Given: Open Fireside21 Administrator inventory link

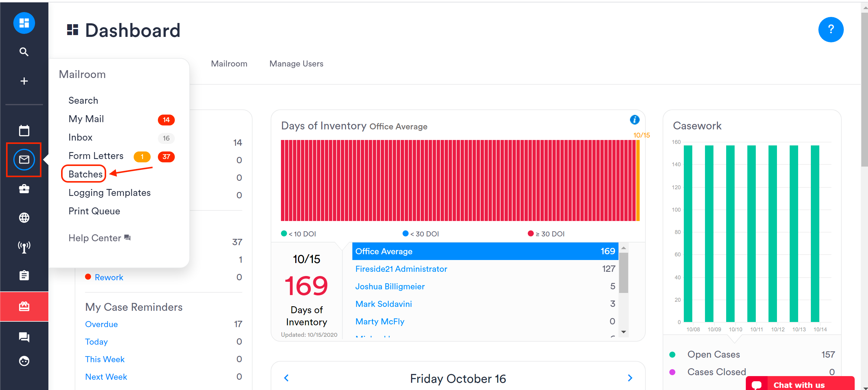Looking at the screenshot, I should click(401, 269).
